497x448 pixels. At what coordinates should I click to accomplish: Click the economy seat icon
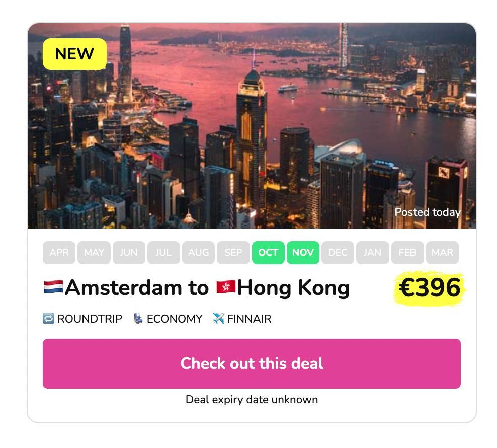coord(138,318)
